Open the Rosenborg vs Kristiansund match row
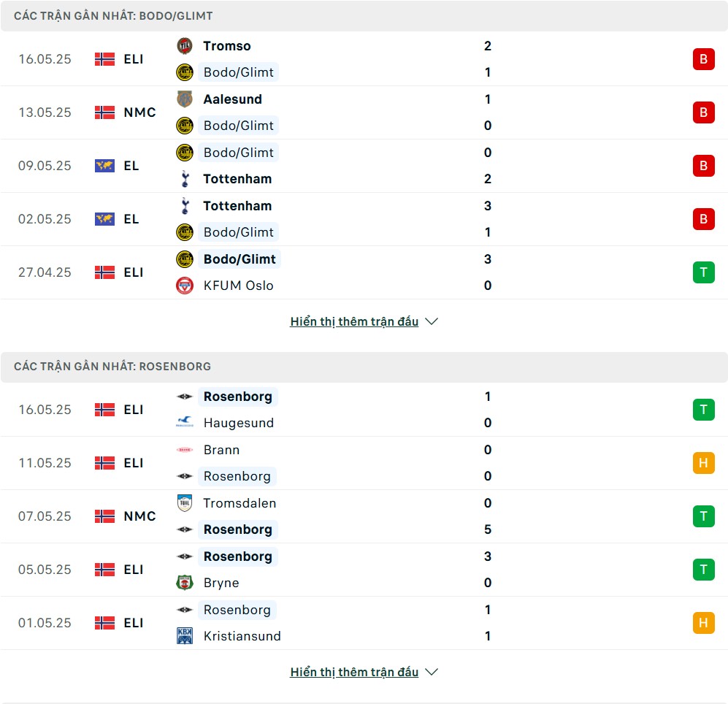728x704 pixels. (364, 623)
